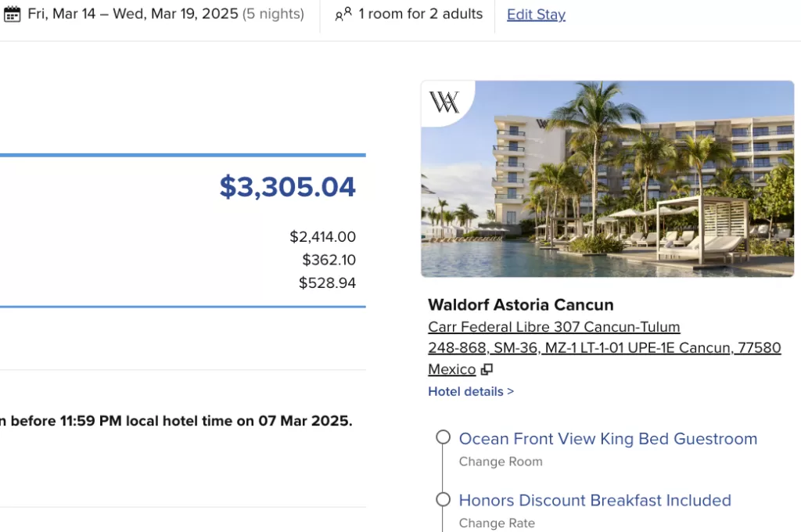This screenshot has width=801, height=532.
Task: Open the Edit Stay link
Action: click(536, 14)
